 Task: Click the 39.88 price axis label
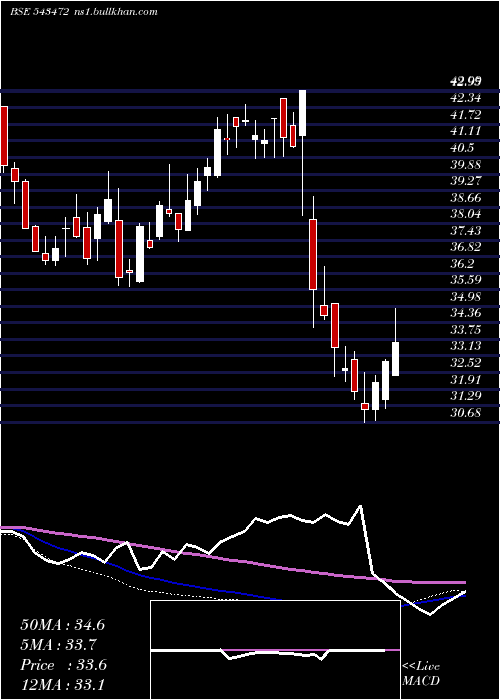point(465,165)
